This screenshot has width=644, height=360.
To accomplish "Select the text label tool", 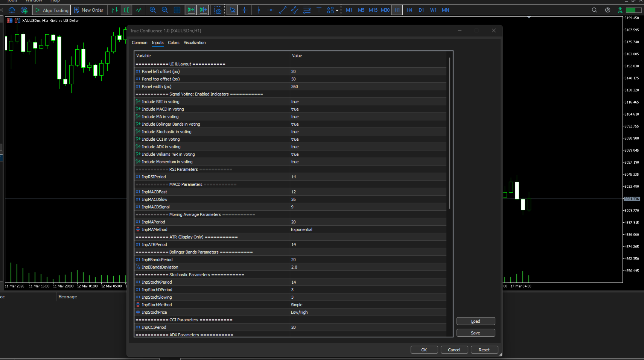I will coord(319,10).
